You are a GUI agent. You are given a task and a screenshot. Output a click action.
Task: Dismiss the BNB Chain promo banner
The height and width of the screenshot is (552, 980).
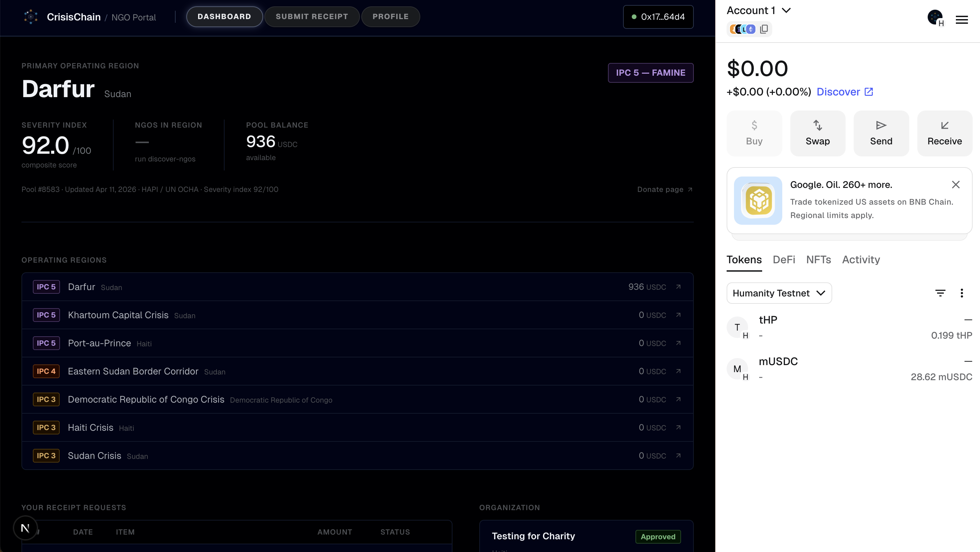[x=955, y=185]
